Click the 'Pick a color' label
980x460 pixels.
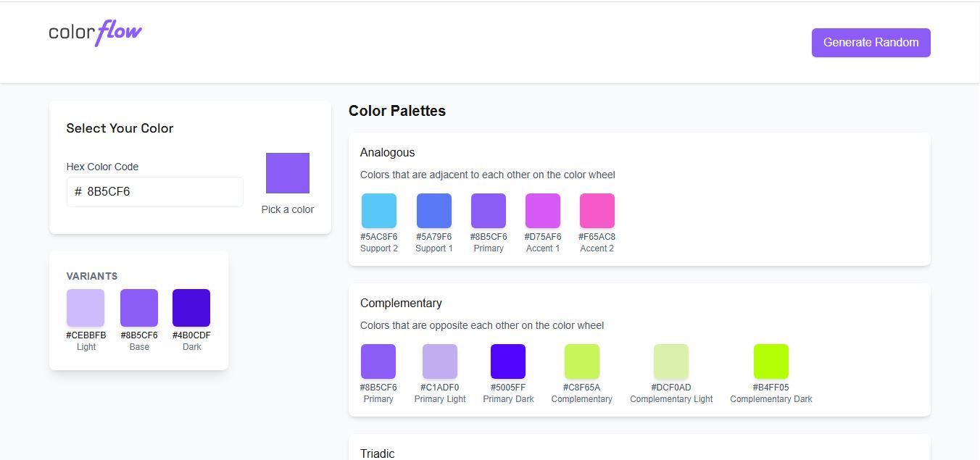click(x=288, y=209)
